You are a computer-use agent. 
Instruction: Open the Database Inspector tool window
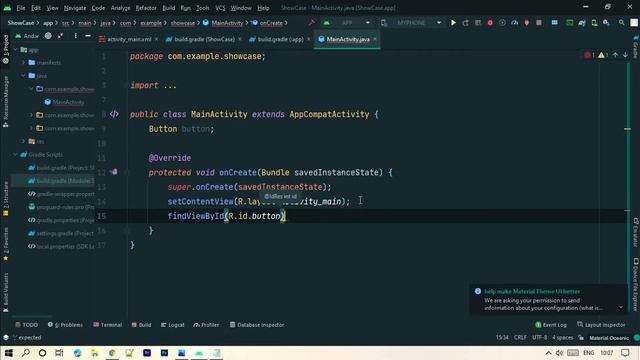coord(257,325)
